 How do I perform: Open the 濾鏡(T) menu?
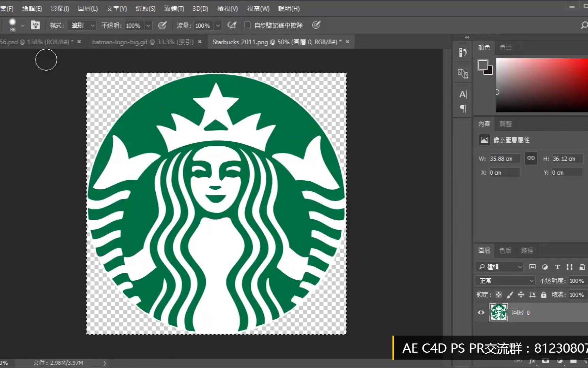point(174,9)
